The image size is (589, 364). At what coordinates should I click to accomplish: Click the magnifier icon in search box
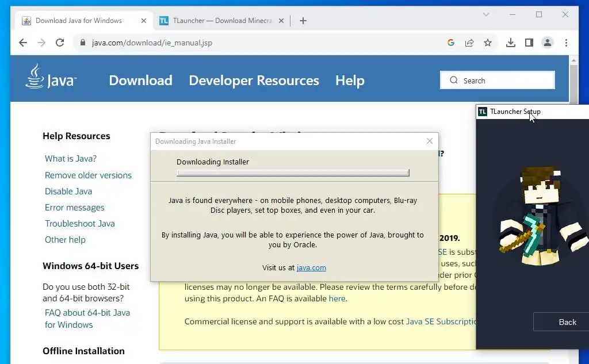[x=453, y=80]
